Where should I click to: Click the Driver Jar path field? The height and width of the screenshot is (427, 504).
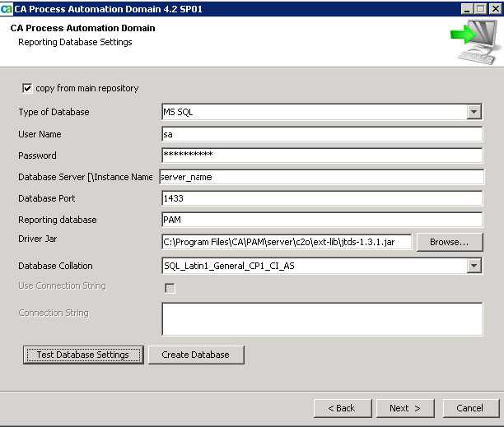pos(286,242)
